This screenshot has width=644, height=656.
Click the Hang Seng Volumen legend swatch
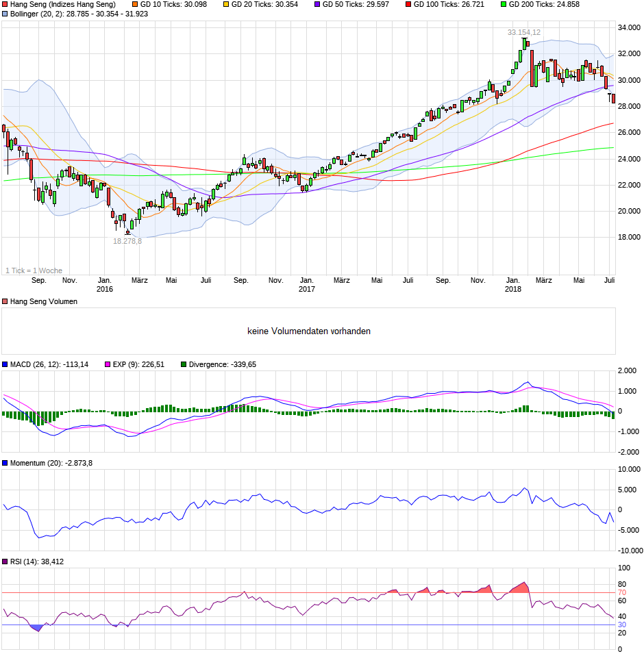click(5, 302)
